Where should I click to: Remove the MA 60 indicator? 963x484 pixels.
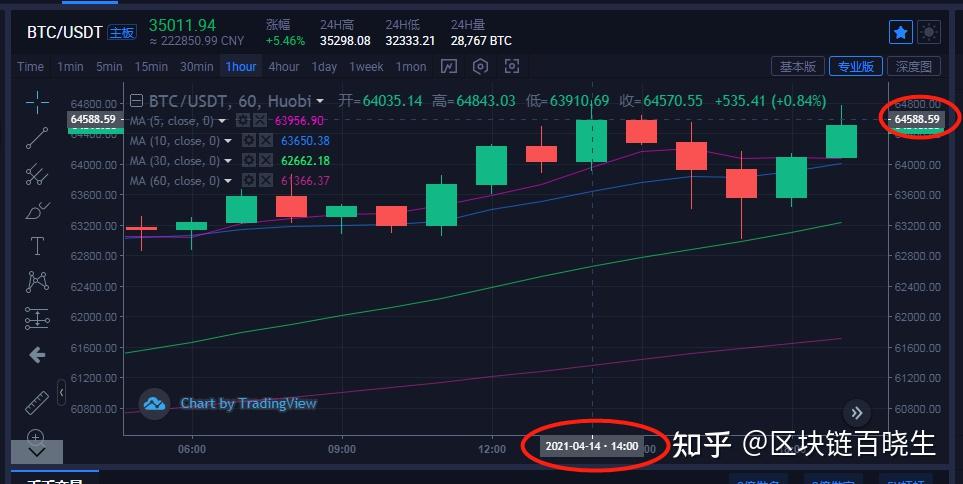(265, 181)
